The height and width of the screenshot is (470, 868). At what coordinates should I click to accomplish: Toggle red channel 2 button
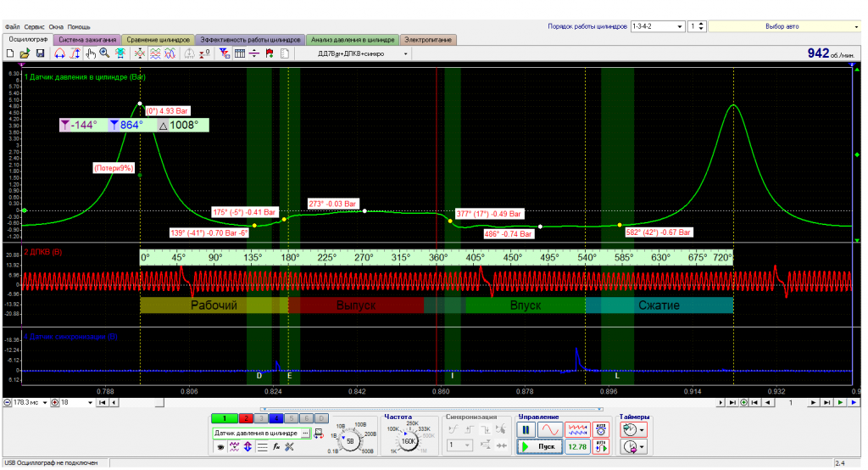click(247, 418)
